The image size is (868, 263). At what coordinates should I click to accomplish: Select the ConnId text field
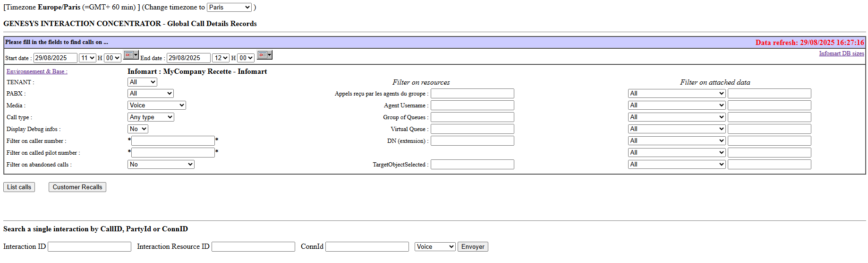[x=367, y=247]
